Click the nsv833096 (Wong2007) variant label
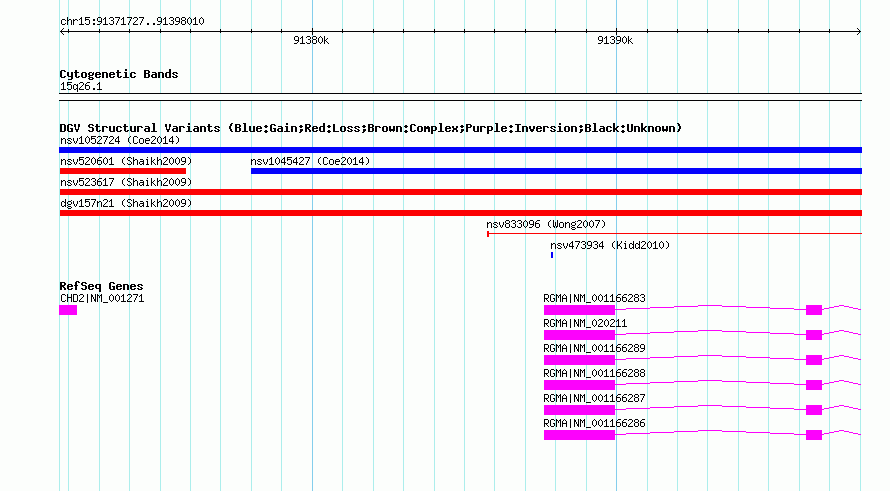 point(546,224)
